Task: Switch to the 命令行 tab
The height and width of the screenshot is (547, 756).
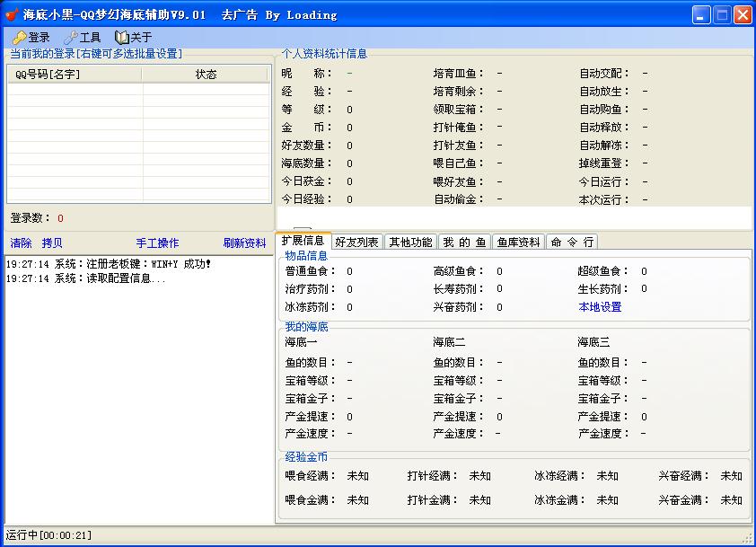Action: point(571,242)
